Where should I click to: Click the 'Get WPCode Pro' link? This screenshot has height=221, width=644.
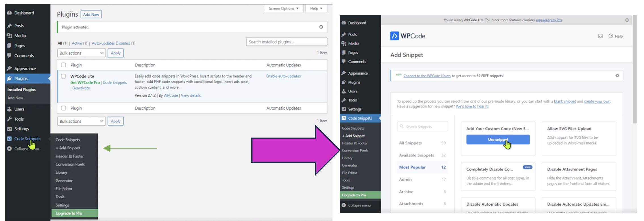(85, 82)
